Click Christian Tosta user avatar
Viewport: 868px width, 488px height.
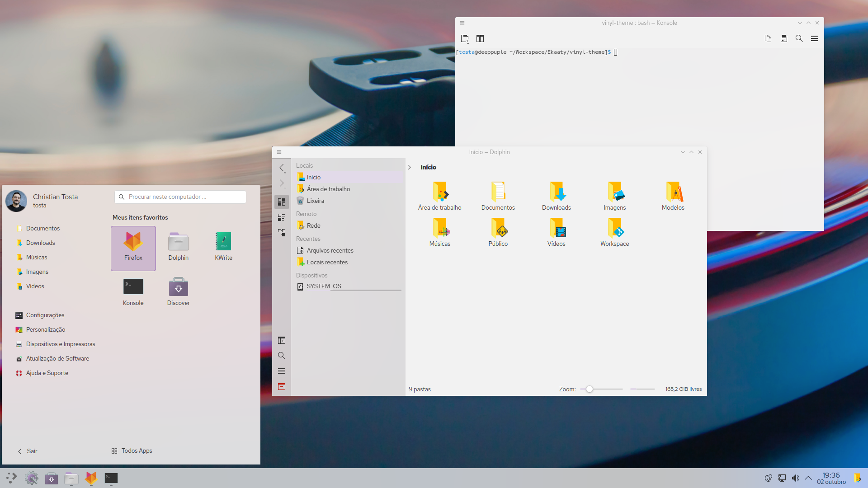[x=16, y=201]
